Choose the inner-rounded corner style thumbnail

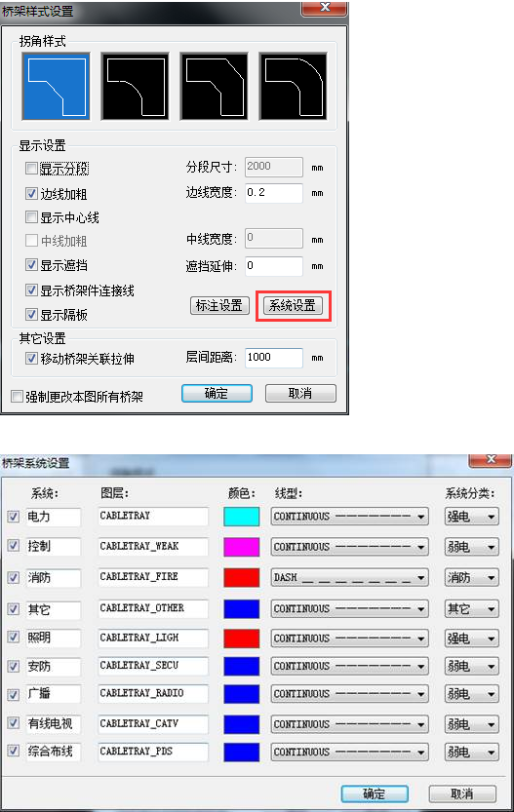(x=136, y=86)
